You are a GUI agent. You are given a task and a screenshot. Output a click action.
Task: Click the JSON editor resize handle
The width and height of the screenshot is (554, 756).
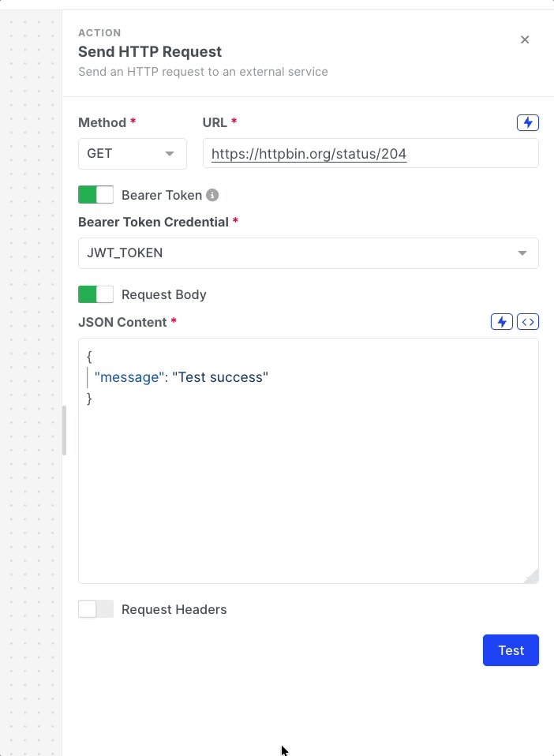point(532,577)
